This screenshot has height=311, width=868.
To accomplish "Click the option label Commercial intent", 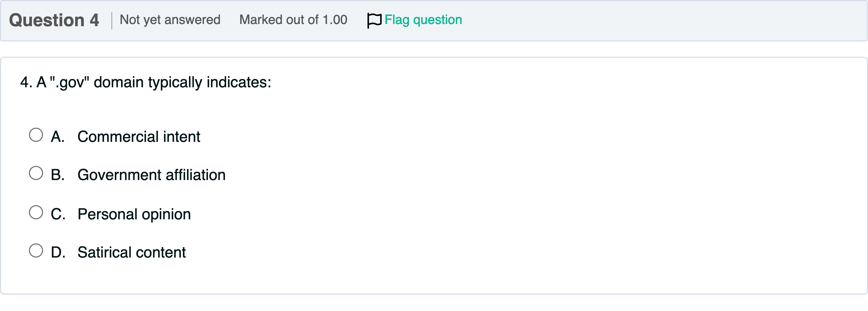I will click(x=139, y=137).
